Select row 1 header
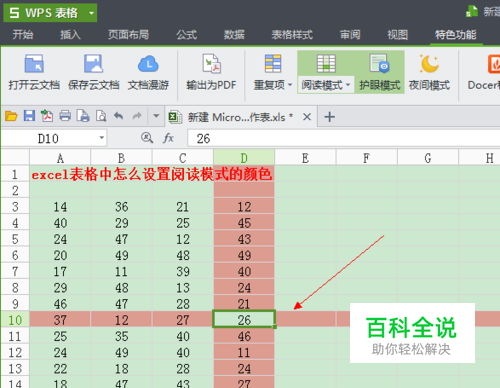The image size is (500, 388). (x=15, y=174)
